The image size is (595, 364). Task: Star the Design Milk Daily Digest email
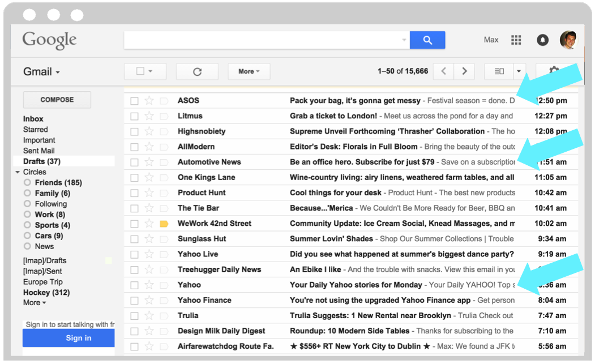[x=149, y=331]
